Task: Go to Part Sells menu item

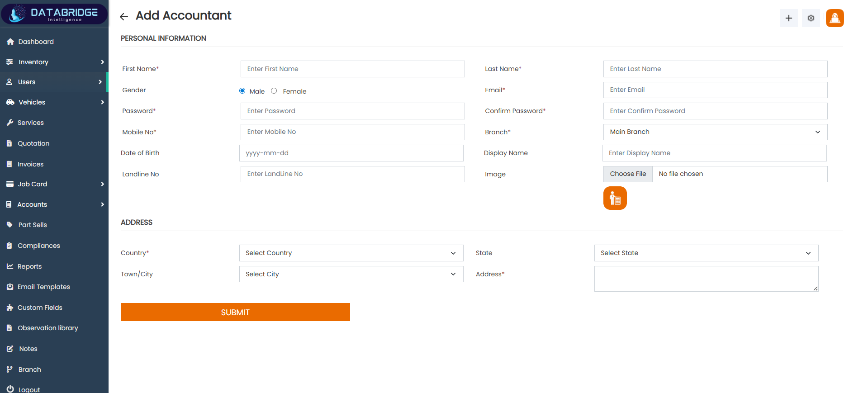Action: [33, 225]
